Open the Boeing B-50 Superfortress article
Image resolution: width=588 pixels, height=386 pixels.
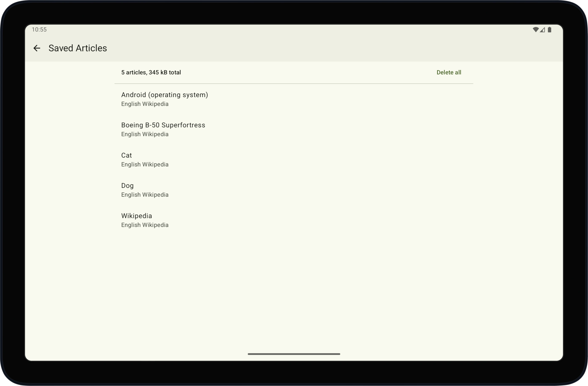click(x=163, y=125)
